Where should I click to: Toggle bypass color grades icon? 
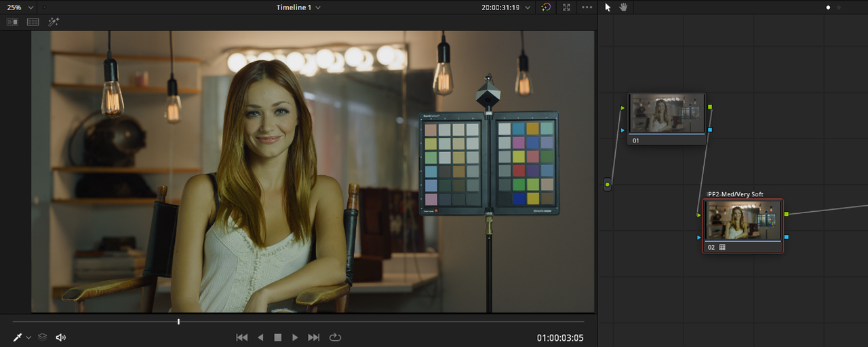tap(547, 7)
